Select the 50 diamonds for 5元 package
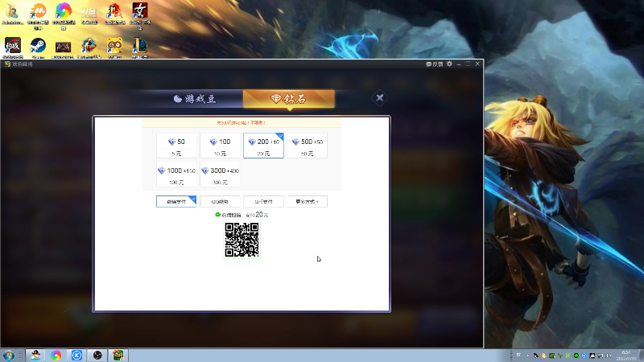Screen dimensions: 644x362 (x=176, y=146)
